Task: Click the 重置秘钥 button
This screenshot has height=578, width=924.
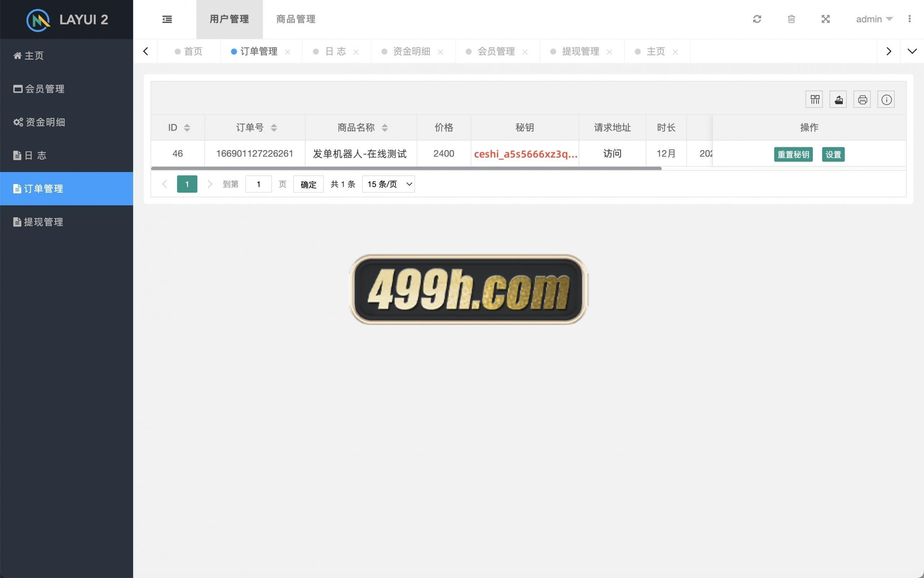Action: (x=793, y=154)
